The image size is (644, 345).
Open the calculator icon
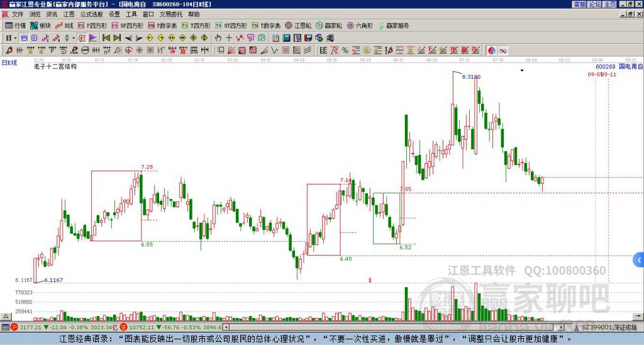click(286, 38)
